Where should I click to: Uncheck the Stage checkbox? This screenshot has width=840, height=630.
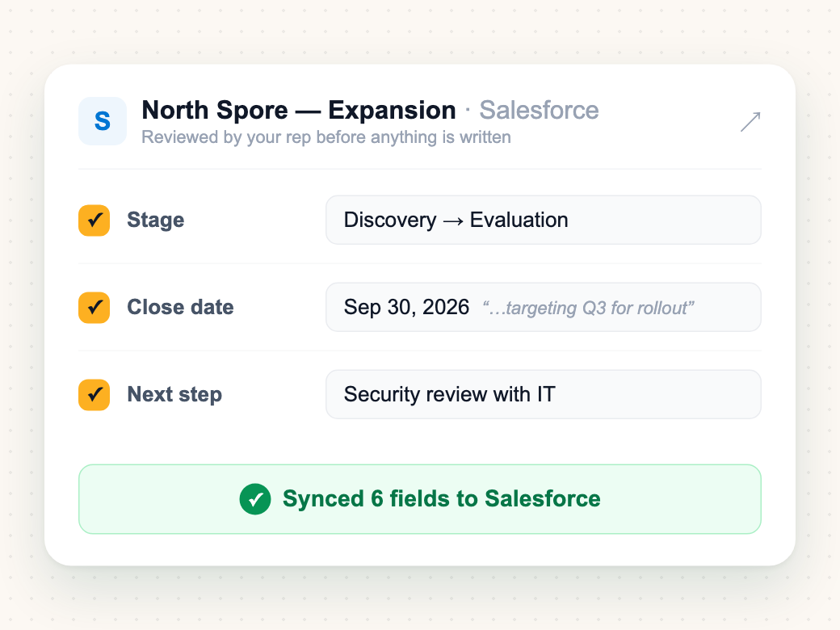(x=94, y=220)
